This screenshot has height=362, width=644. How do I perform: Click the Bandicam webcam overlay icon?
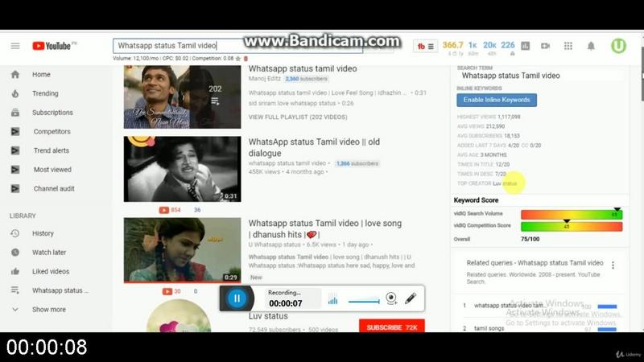[x=391, y=298]
